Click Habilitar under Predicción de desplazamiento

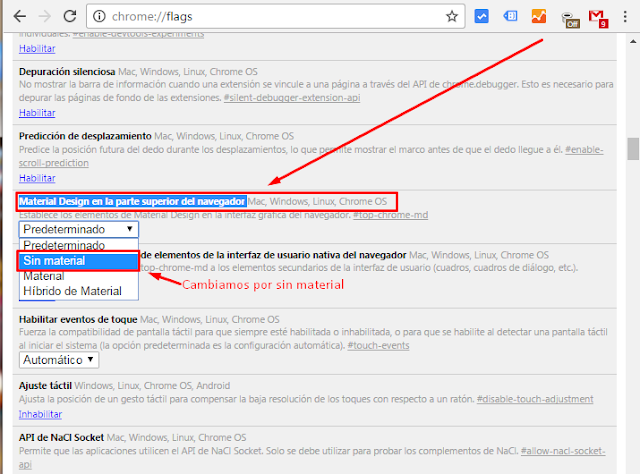[37, 178]
